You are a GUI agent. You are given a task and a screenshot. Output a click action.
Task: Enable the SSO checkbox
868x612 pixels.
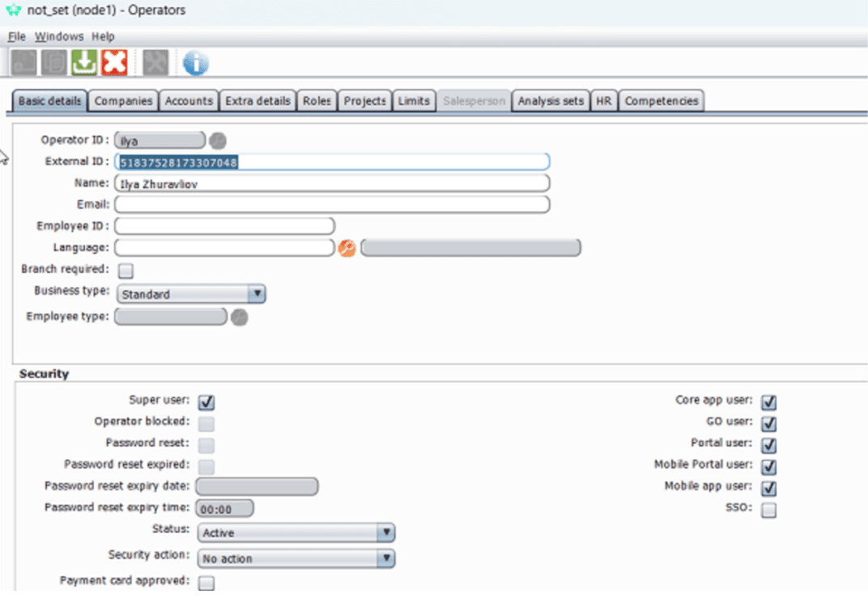click(768, 510)
